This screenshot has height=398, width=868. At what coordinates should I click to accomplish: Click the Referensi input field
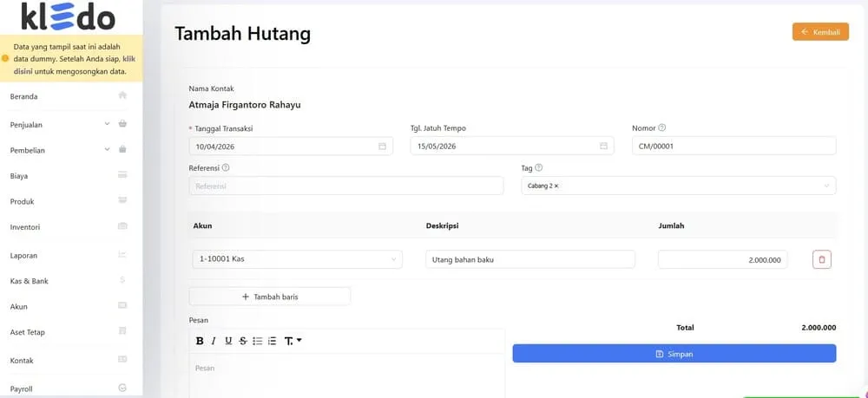(x=346, y=186)
